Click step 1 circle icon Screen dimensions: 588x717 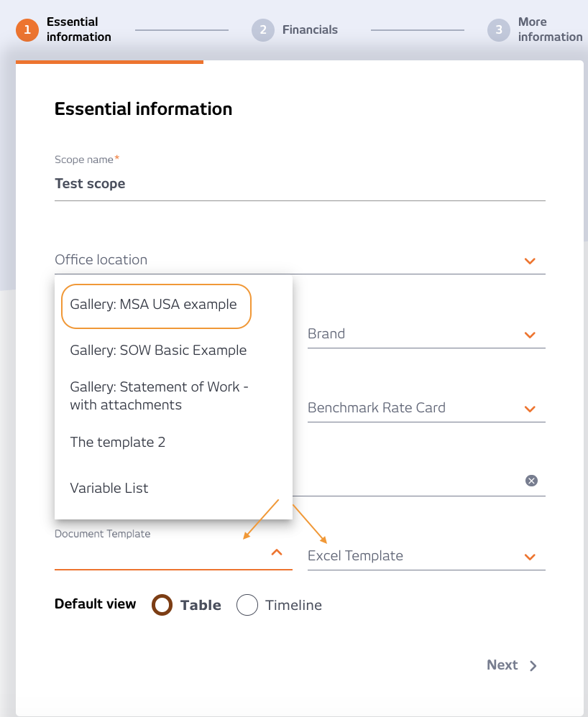tap(27, 29)
